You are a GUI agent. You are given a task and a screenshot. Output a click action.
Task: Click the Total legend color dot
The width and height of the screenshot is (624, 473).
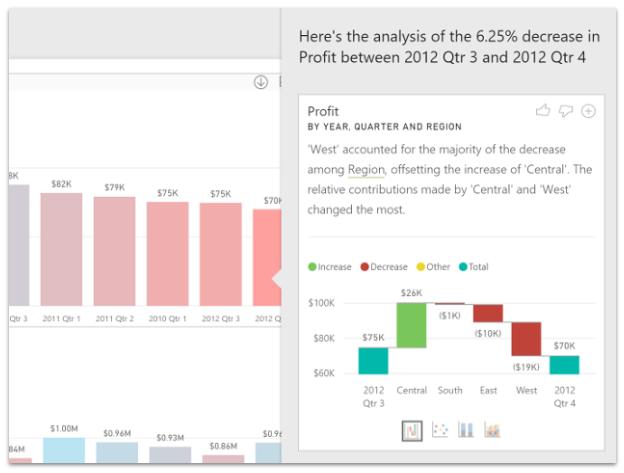point(463,267)
